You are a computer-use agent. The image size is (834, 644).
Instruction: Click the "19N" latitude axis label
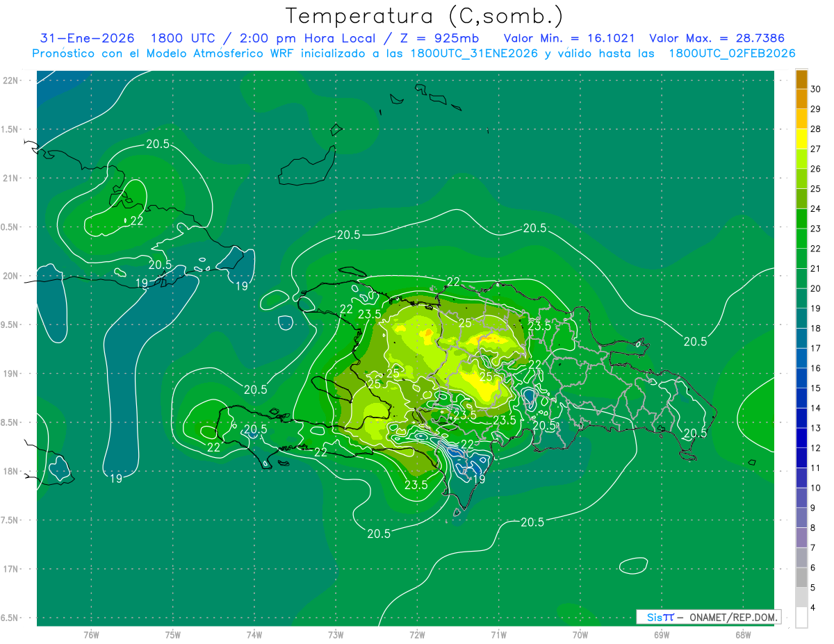point(11,373)
